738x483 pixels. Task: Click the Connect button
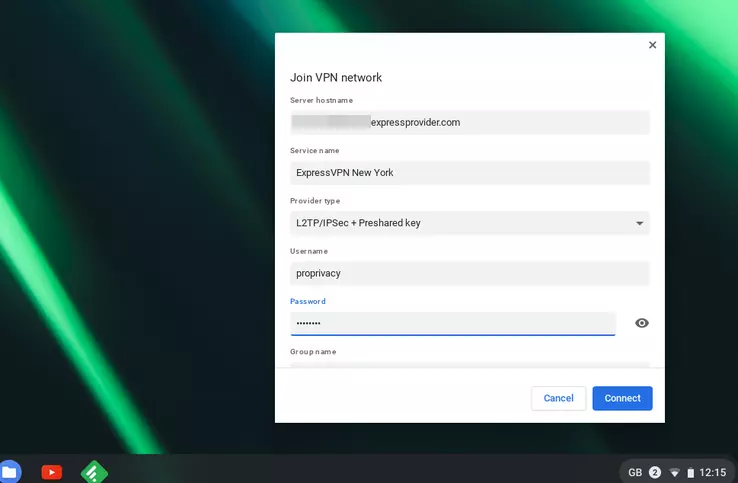click(x=622, y=398)
